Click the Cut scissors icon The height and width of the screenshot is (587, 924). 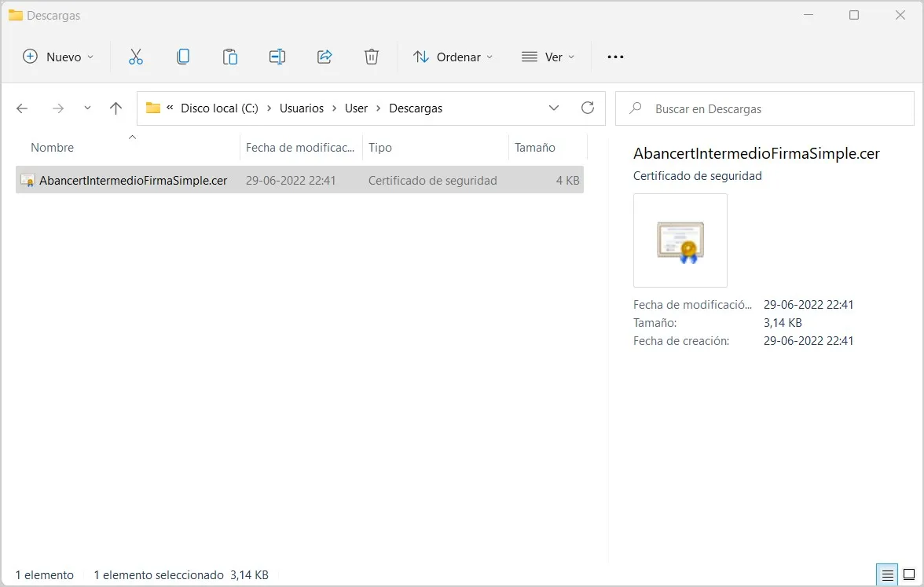(x=135, y=57)
